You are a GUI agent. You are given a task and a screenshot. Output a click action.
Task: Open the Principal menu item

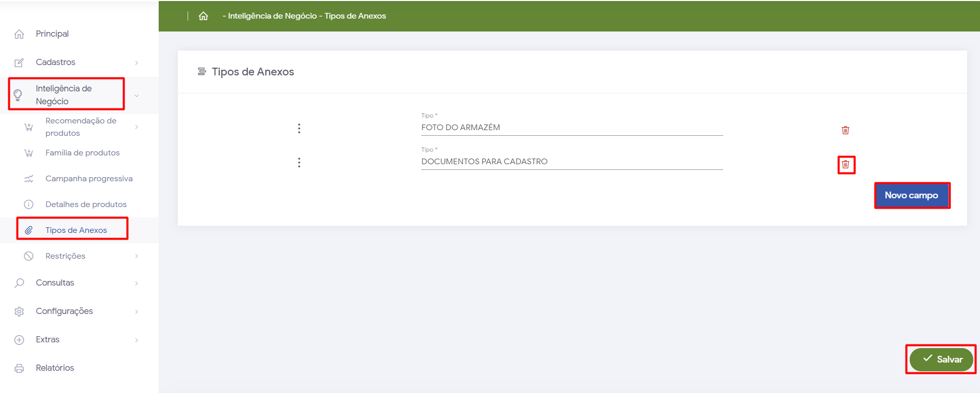[52, 34]
